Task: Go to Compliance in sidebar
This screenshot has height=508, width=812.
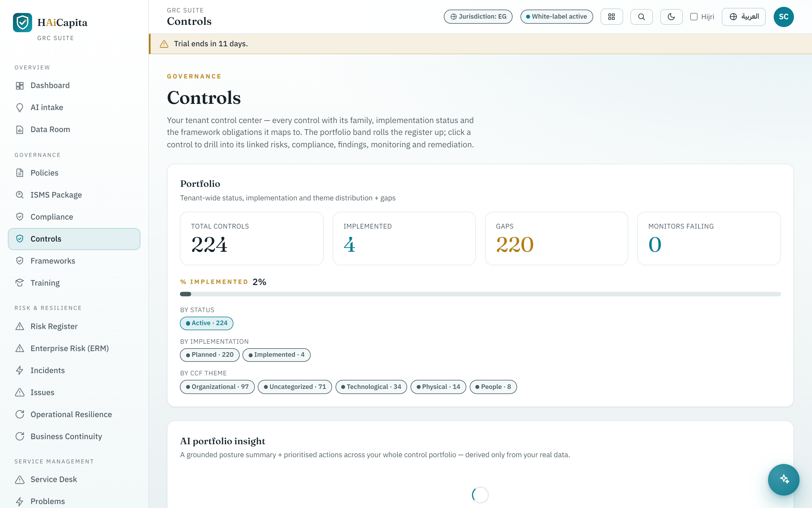Action: 74,217
